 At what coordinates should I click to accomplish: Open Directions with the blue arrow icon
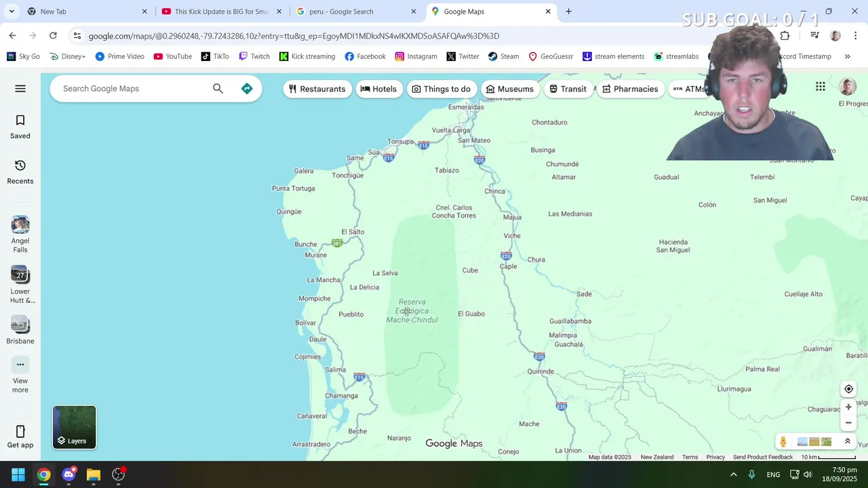click(247, 89)
